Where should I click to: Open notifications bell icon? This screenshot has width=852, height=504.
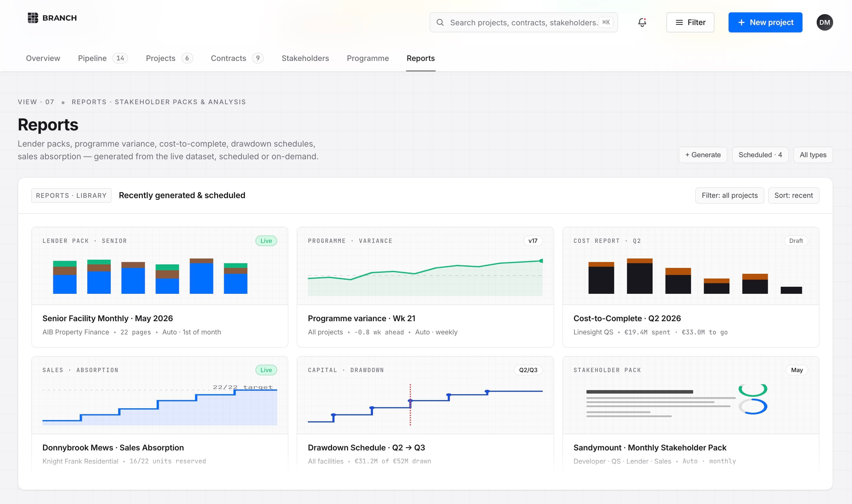[x=642, y=22]
